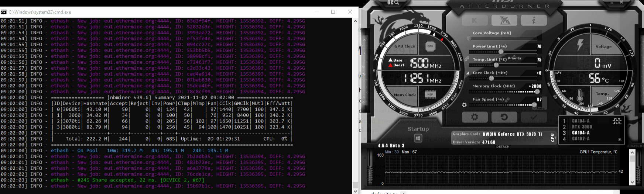Image resolution: width=644 pixels, height=194 pixels.
Task: Maximize the cmd.exe window
Action: 333,12
